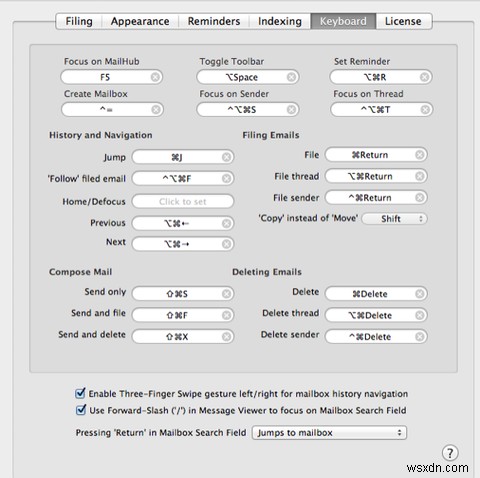Click the 'Deleting Emails' heading
480x478 pixels.
point(267,272)
